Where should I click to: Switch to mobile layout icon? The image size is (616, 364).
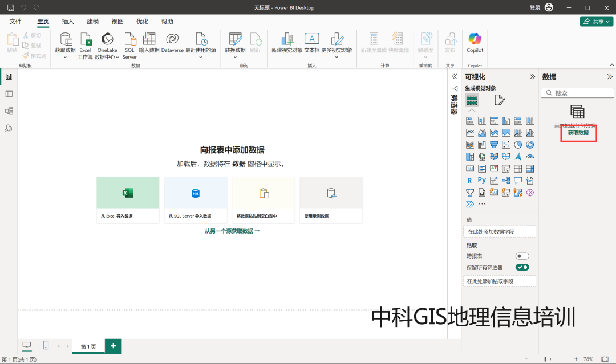[46, 345]
